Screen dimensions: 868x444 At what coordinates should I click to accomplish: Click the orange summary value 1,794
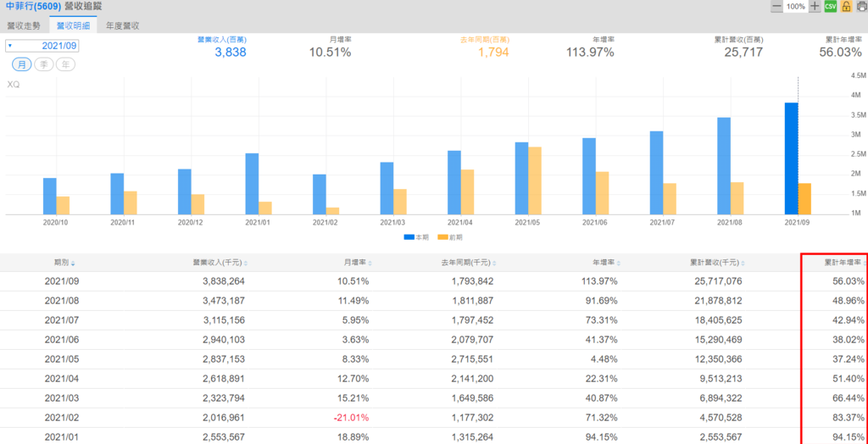(x=492, y=53)
